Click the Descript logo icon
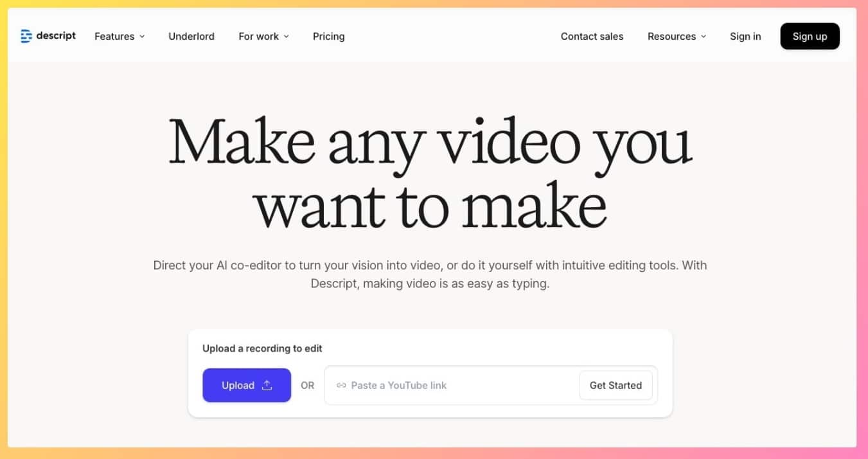 pyautogui.click(x=26, y=36)
